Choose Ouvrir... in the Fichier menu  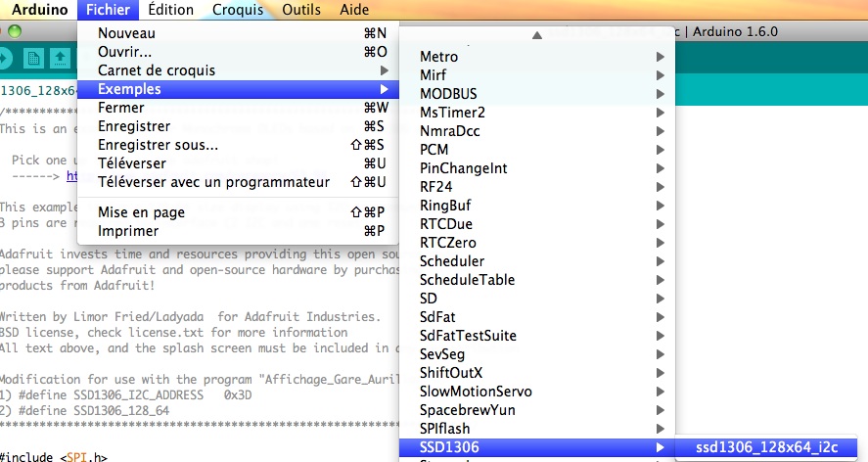(x=238, y=52)
